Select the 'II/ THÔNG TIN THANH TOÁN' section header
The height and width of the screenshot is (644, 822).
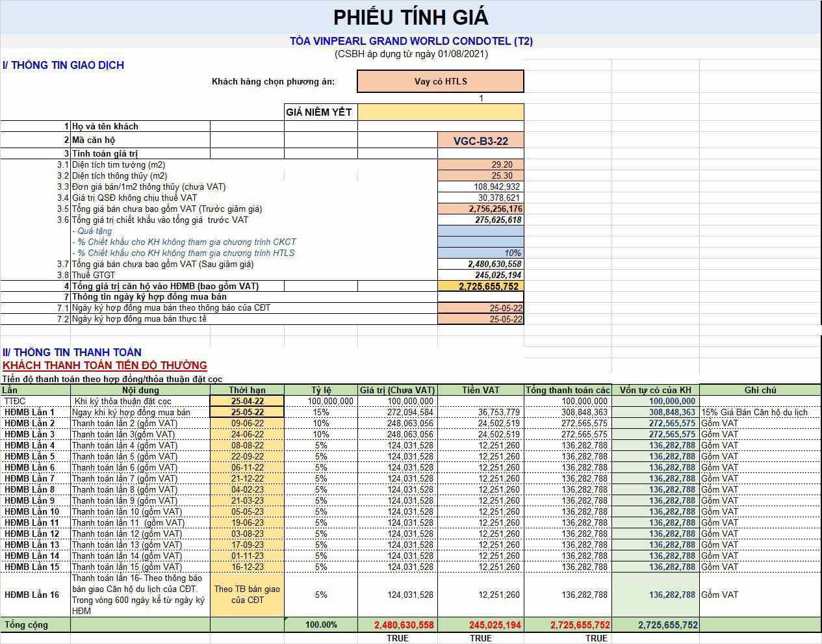coord(71,352)
